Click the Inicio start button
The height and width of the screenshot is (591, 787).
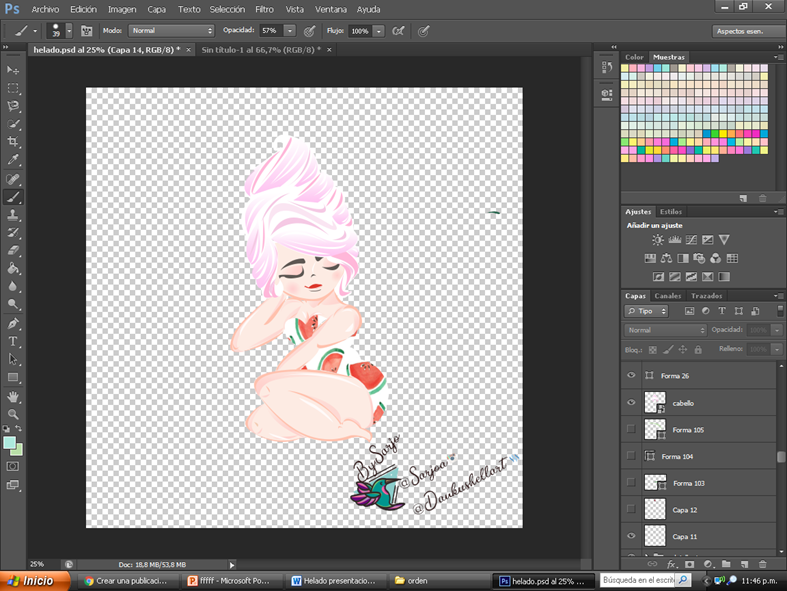tap(34, 580)
